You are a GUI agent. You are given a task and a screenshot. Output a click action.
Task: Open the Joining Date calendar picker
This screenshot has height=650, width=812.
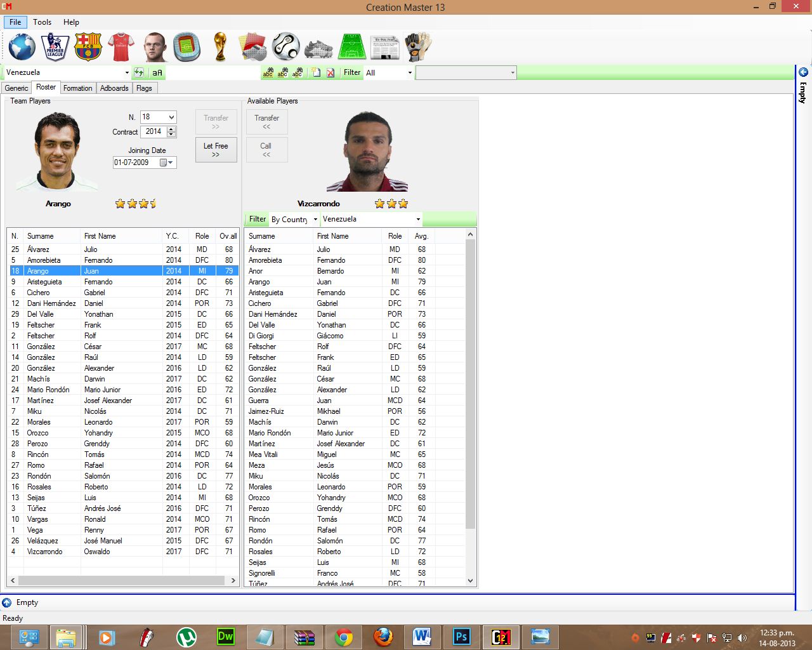coord(166,162)
